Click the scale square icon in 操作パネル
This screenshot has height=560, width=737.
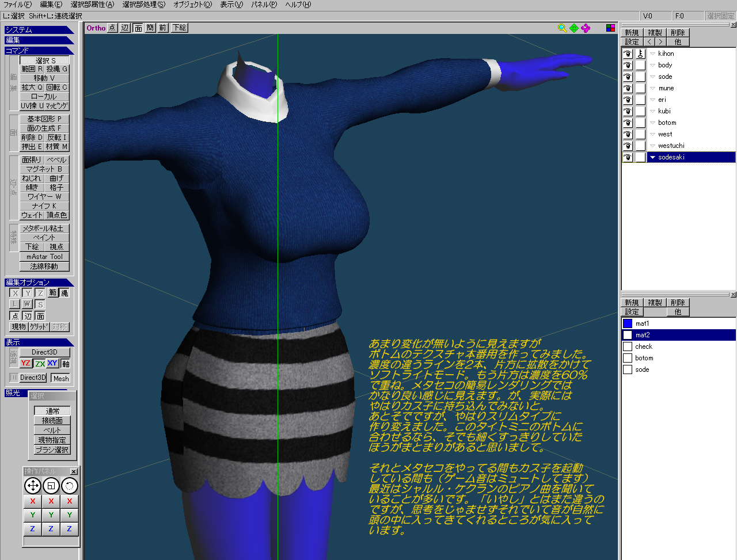tap(51, 486)
